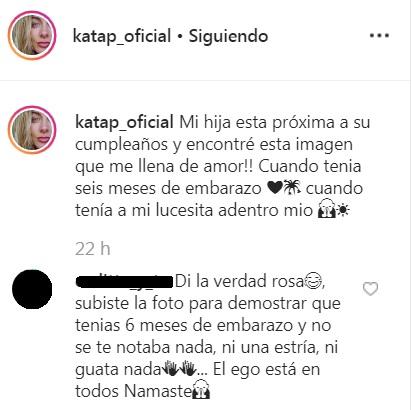Open the redacted commenter's username link
Screen dimensions: 411x410
click(x=124, y=282)
